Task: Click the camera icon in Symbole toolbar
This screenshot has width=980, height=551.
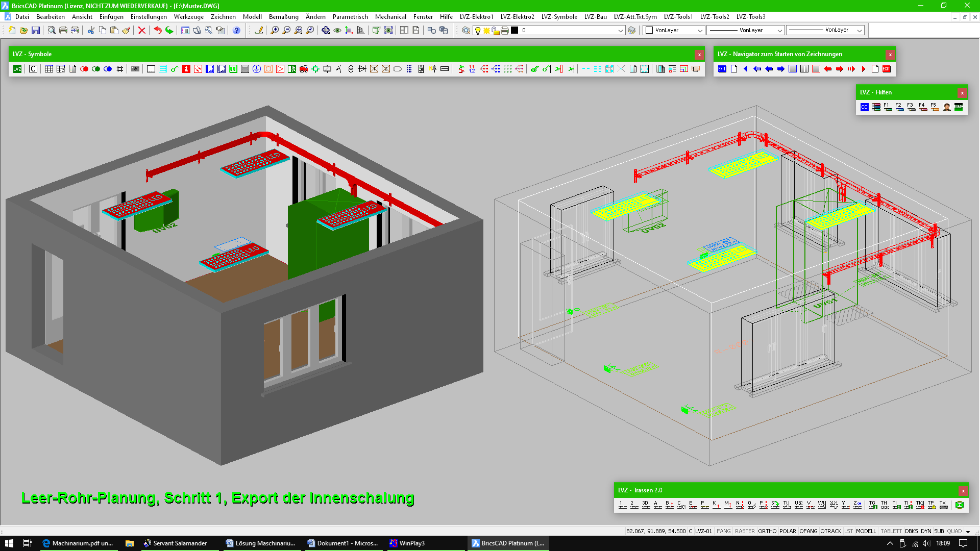Action: 135,69
